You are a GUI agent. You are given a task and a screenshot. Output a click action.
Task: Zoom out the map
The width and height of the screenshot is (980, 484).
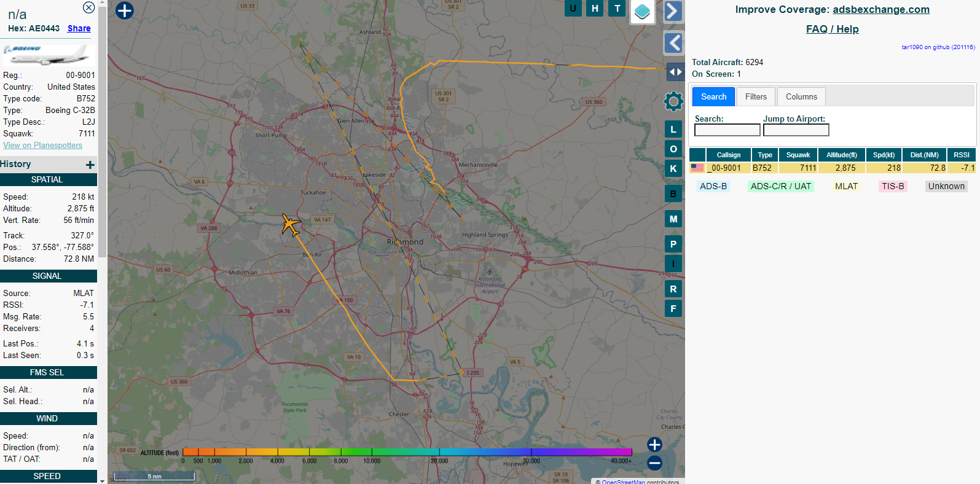[x=654, y=463]
